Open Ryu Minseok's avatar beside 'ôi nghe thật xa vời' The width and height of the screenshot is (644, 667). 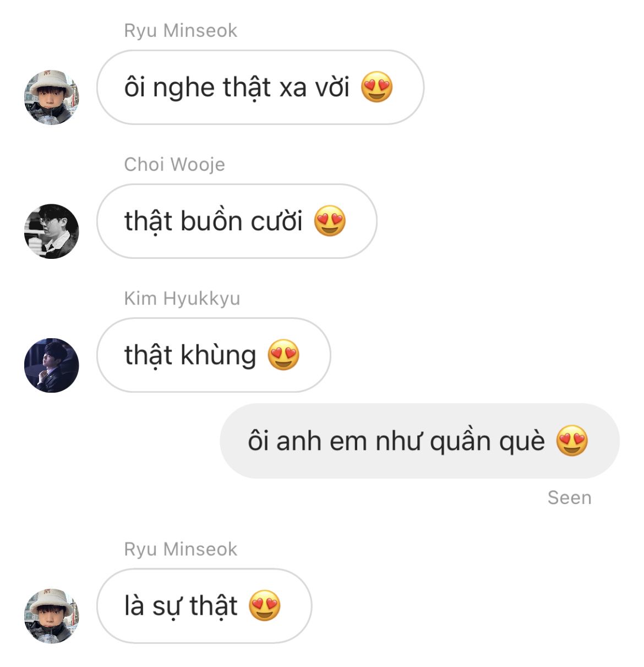click(x=52, y=97)
